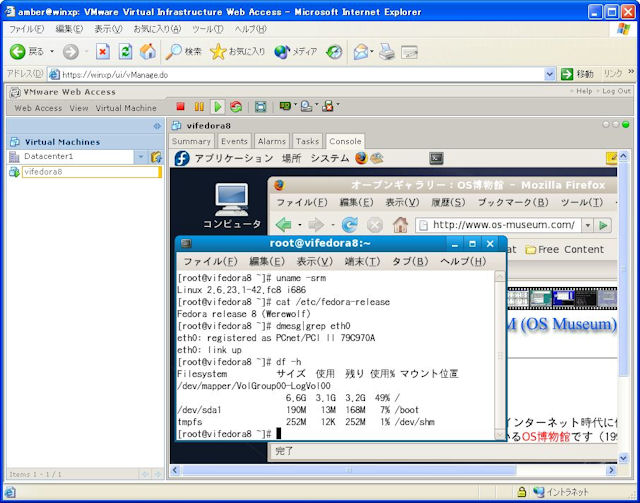The width and height of the screenshot is (640, 503).
Task: Open the 表示(V) menu in Internet Explorer
Action: point(108,29)
